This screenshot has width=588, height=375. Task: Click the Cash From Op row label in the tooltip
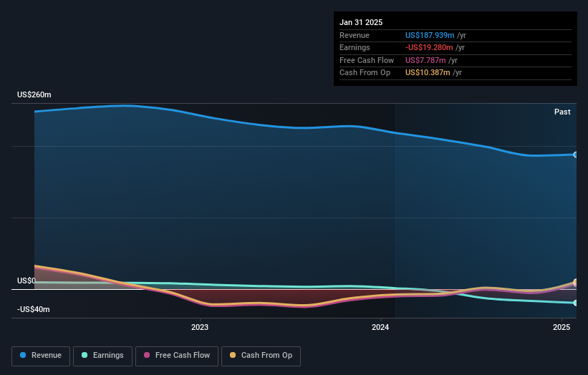coord(365,73)
